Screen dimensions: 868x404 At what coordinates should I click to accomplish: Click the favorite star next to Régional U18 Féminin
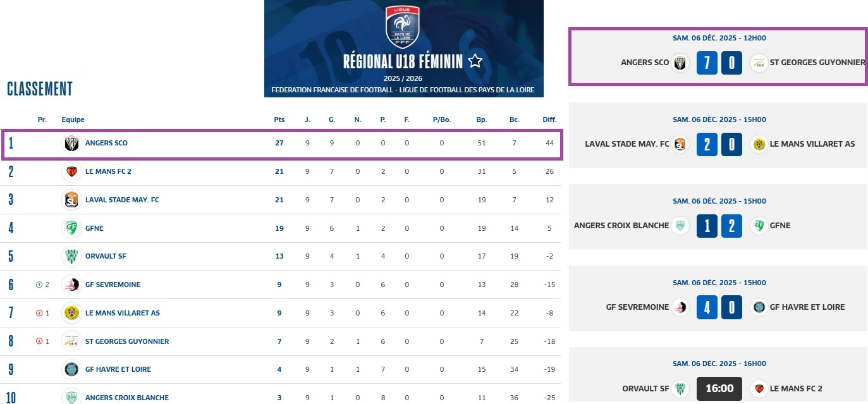(475, 61)
